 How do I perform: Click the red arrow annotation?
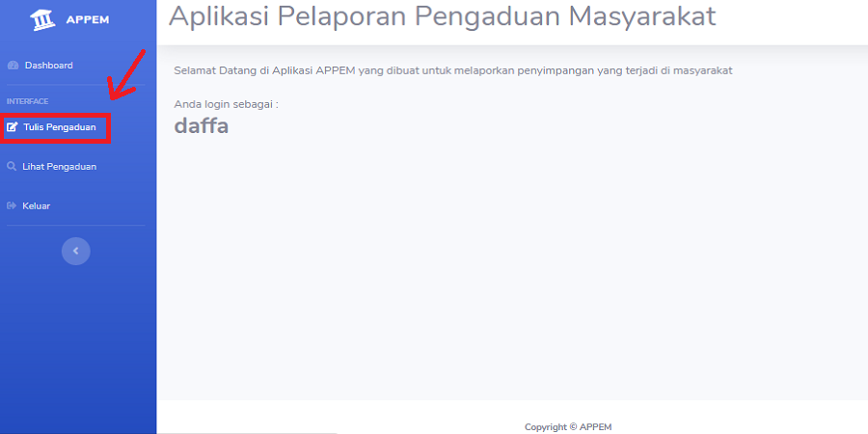point(126,75)
